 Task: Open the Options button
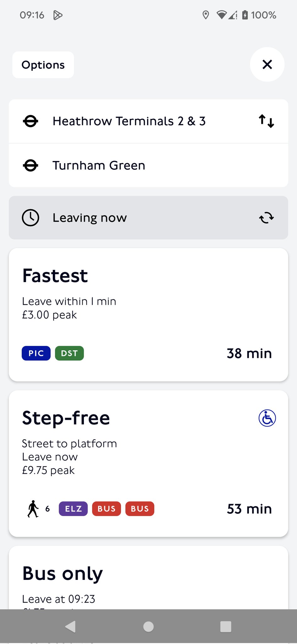point(43,65)
